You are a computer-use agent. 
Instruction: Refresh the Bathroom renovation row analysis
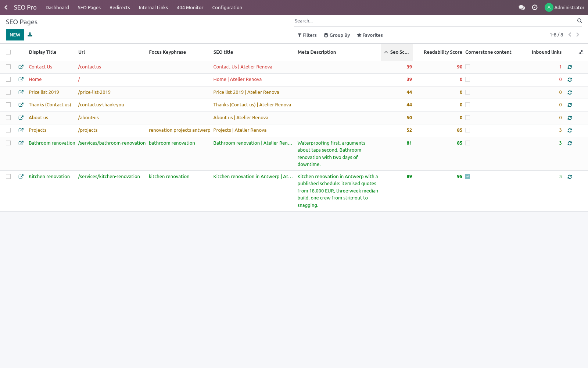[570, 143]
